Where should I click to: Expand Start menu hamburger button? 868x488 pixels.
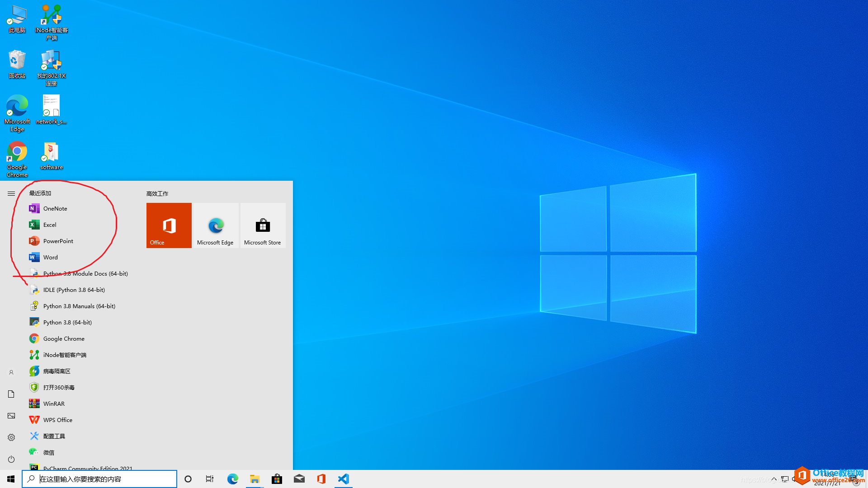click(11, 193)
